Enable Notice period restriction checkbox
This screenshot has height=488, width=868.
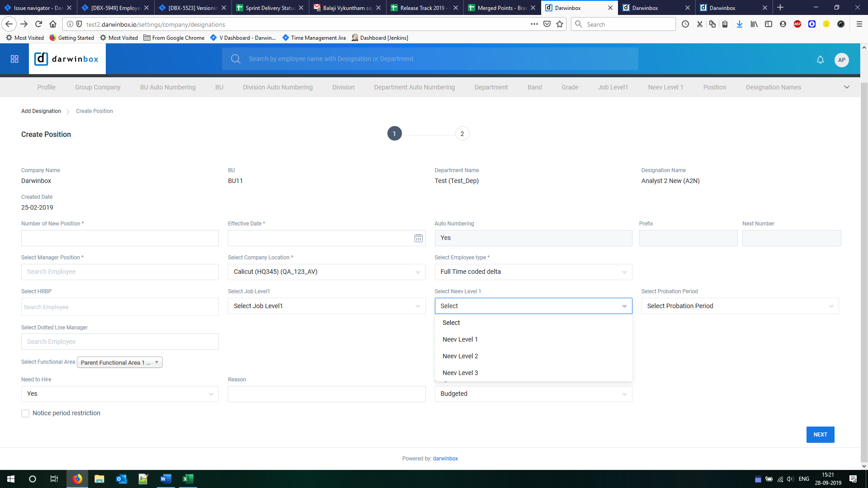click(25, 413)
